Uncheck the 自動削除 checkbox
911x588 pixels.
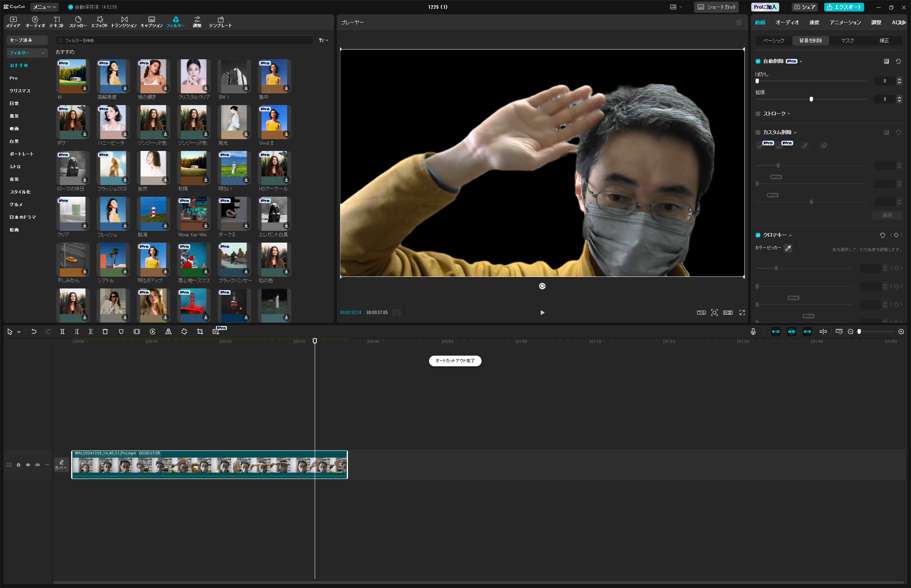758,61
